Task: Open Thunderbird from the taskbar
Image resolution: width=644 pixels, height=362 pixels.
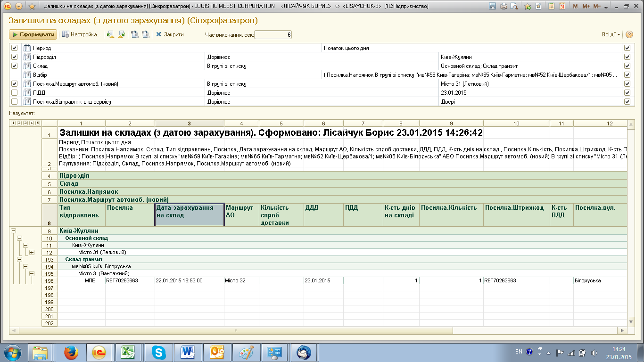Action: [x=304, y=352]
